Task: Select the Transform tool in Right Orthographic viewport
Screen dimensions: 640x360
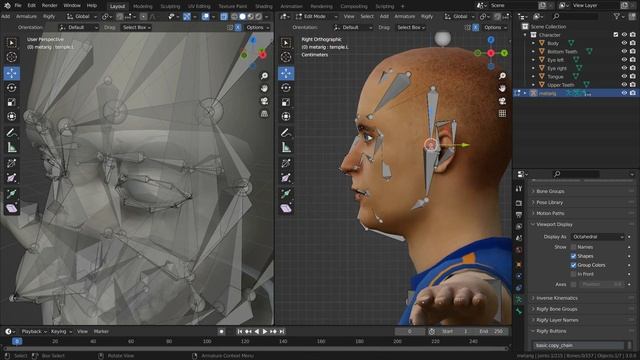Action: pos(286,116)
